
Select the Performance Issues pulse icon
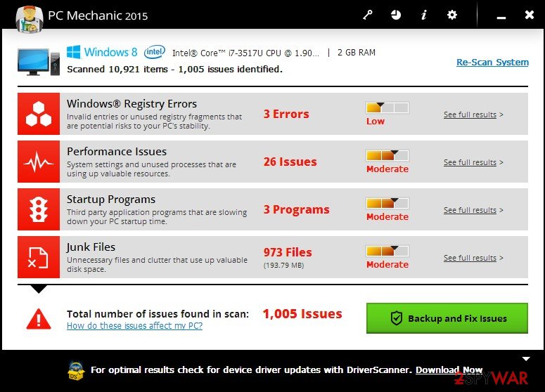tap(39, 162)
